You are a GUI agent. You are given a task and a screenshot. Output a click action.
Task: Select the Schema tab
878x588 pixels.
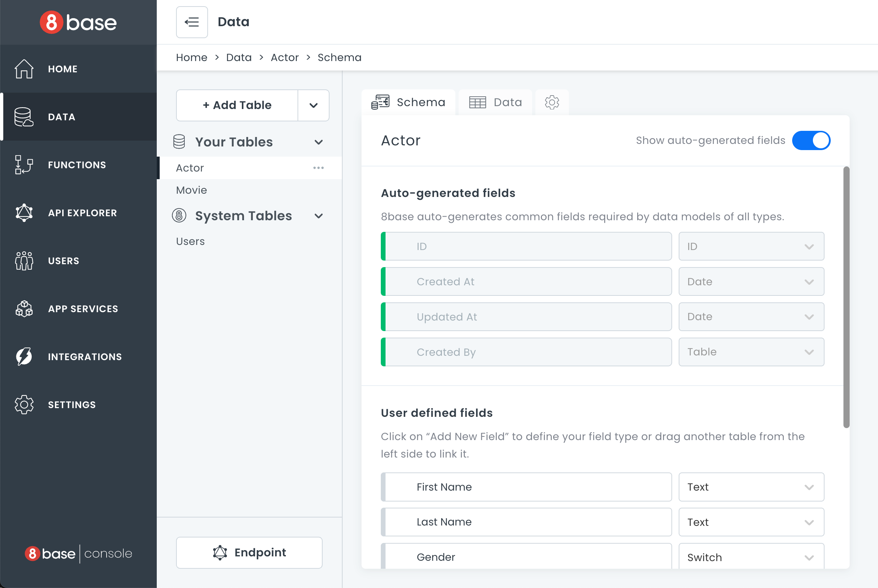click(x=408, y=102)
